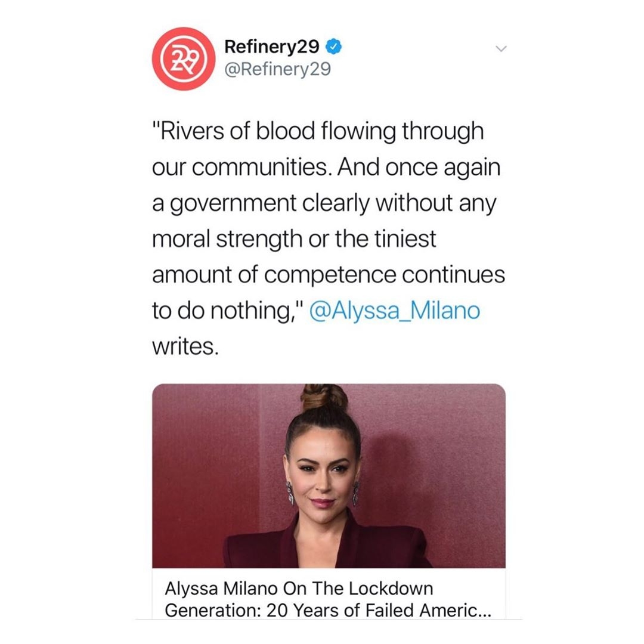Click the Refinery29 display name
This screenshot has width=644, height=644.
(271, 47)
